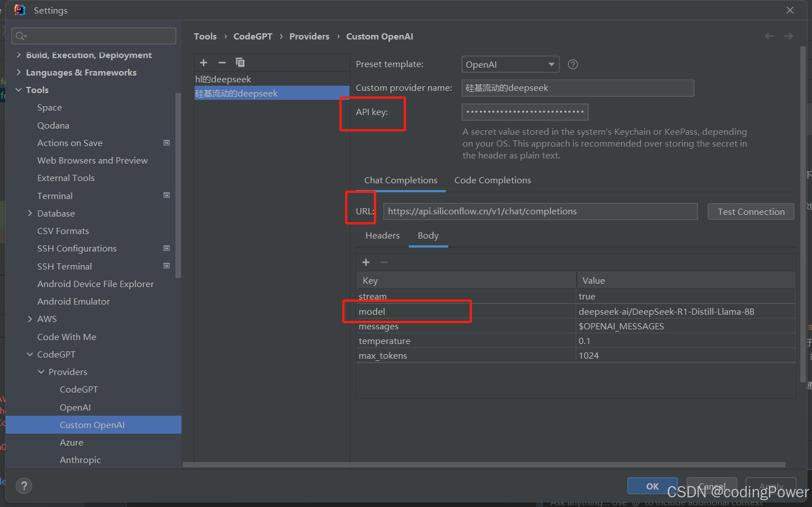Screen dimensions: 812x507
Task: Click the Terminal project-level icon
Action: pyautogui.click(x=166, y=195)
